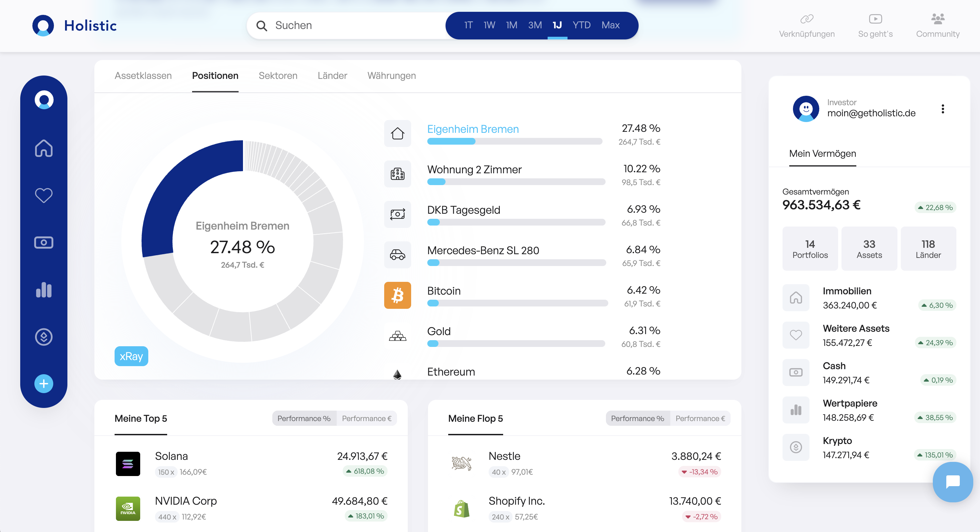Viewport: 980px width, 532px height.
Task: Click the house icon for Eigenheim Bremen
Action: [398, 134]
